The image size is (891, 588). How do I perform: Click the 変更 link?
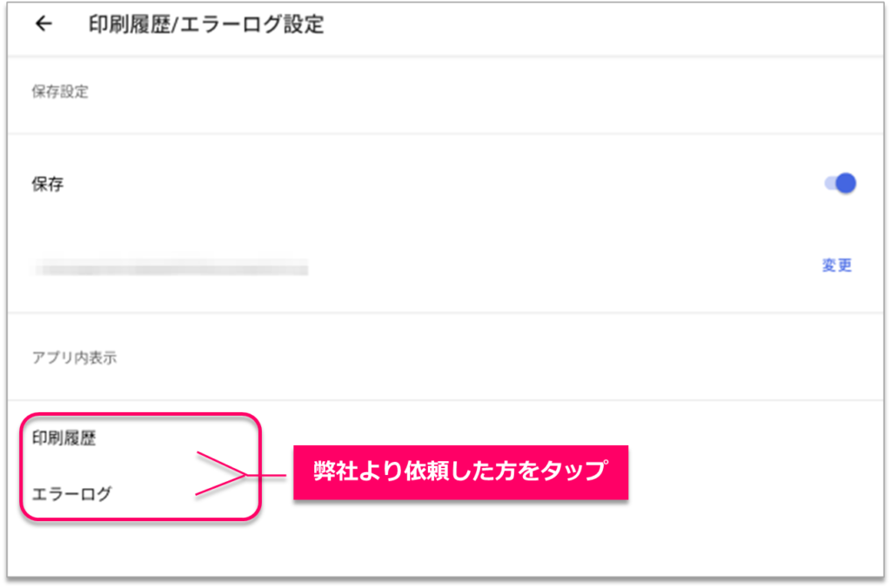pyautogui.click(x=836, y=266)
